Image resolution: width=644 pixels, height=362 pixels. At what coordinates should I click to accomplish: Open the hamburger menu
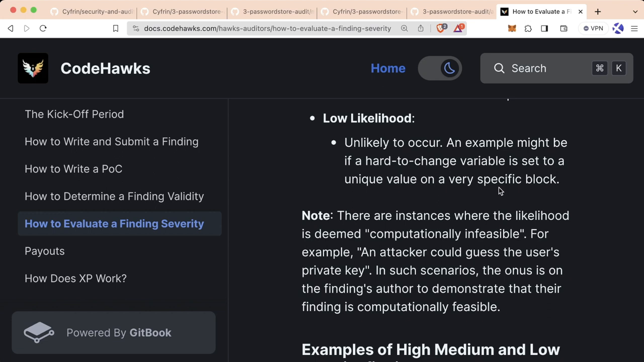634,28
